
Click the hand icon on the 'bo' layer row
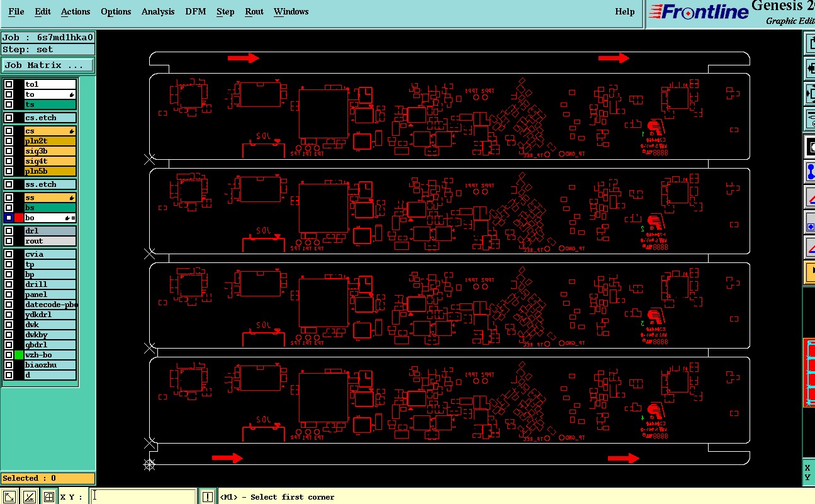(x=67, y=218)
